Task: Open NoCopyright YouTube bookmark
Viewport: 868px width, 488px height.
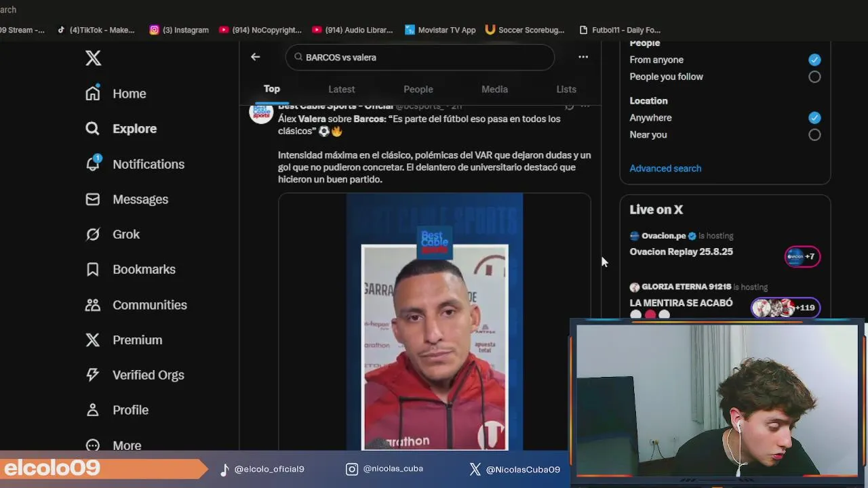Action: 260,30
